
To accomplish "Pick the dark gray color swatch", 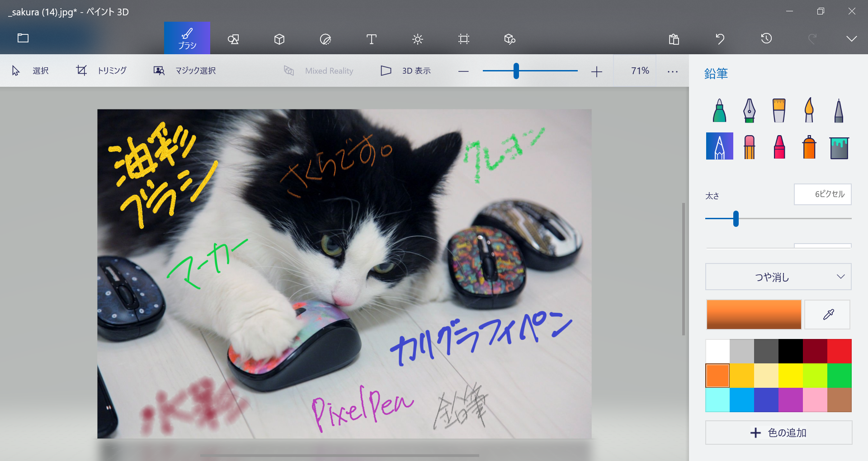I will 766,351.
